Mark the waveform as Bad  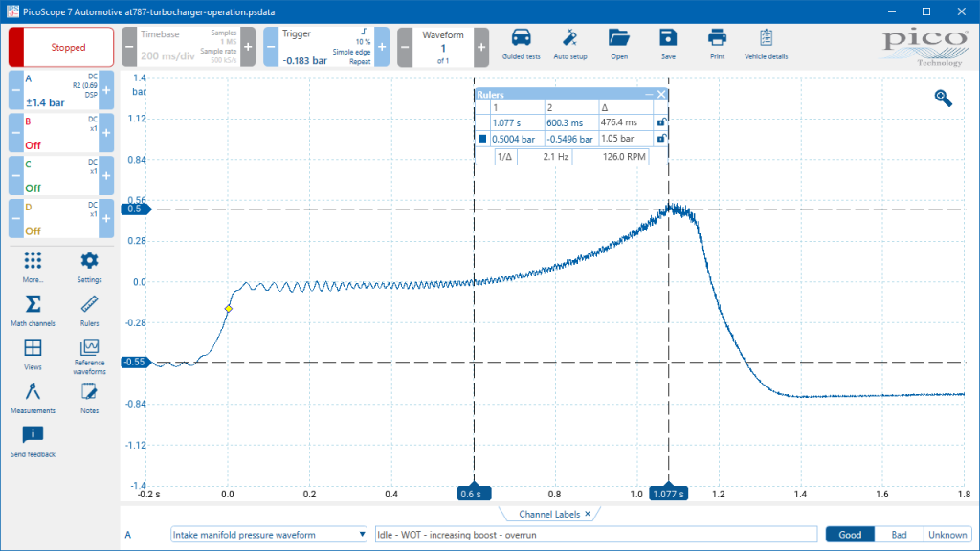tap(899, 535)
